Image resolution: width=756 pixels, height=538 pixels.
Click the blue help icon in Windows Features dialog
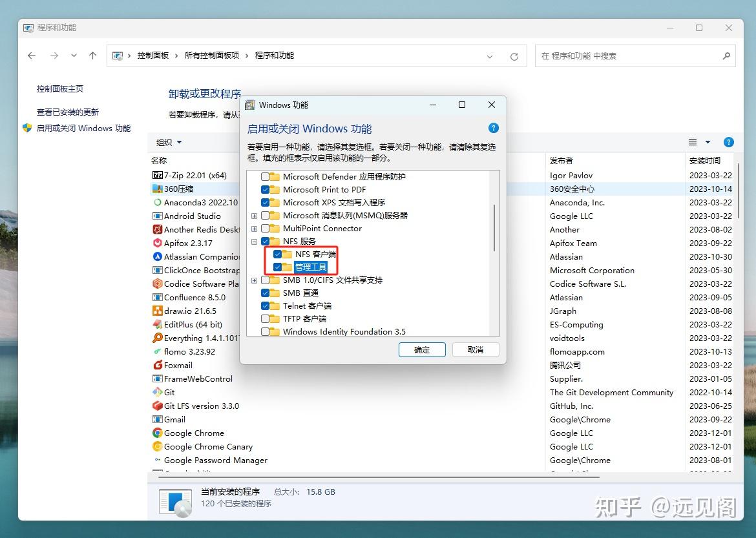[x=493, y=128]
